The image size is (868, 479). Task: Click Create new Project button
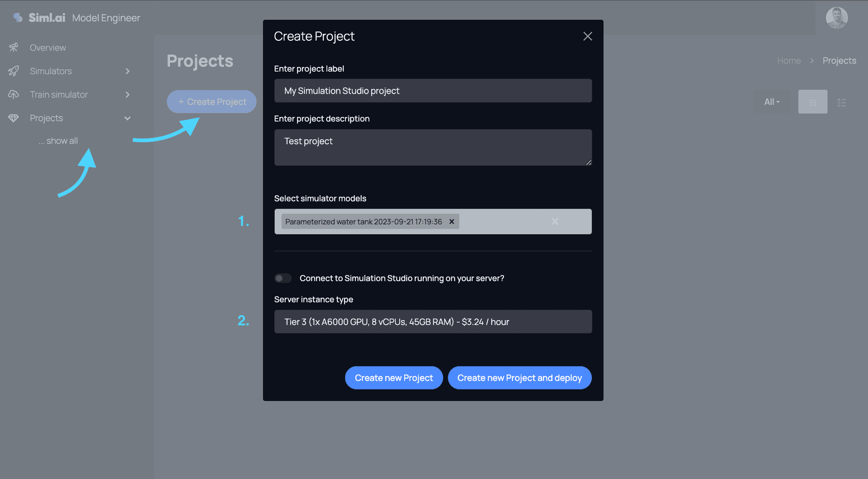(394, 378)
